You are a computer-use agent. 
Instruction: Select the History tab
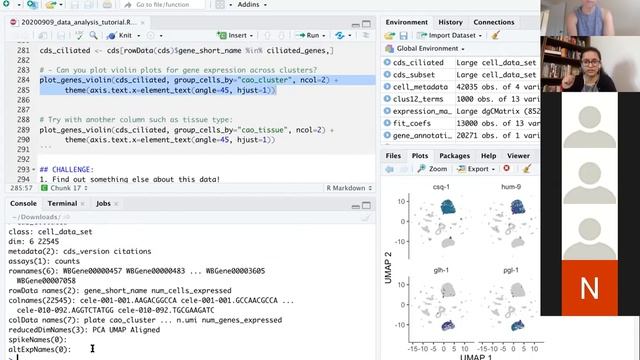(x=450, y=22)
